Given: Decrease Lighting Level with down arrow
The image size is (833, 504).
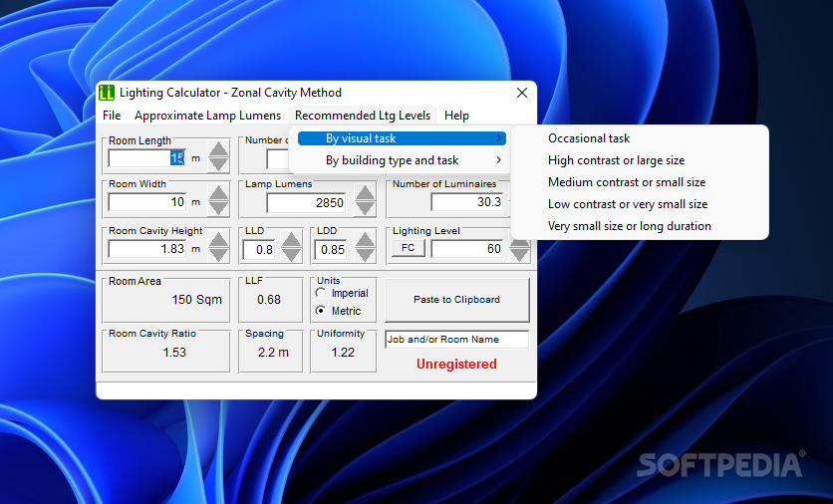Looking at the screenshot, I should coord(519,254).
